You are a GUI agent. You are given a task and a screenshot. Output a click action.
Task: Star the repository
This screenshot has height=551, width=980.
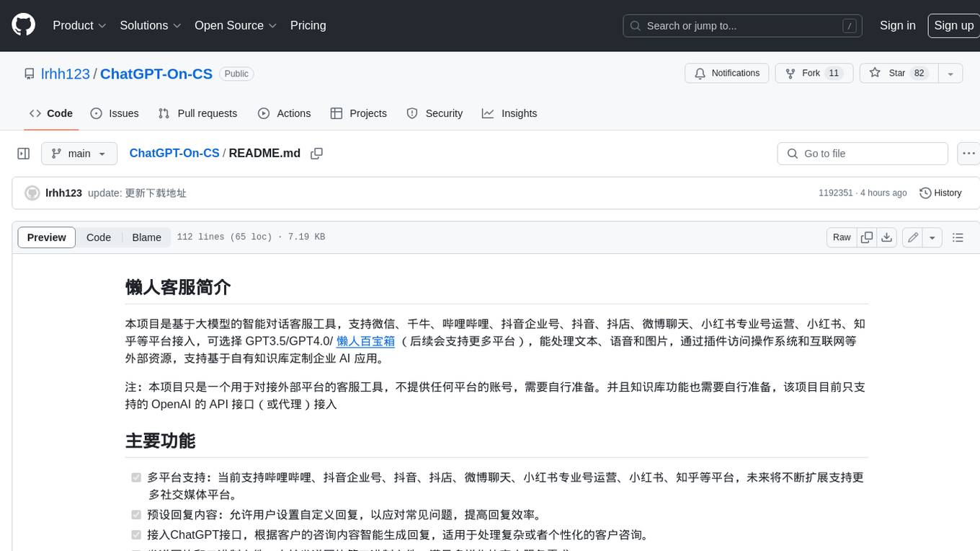[898, 74]
